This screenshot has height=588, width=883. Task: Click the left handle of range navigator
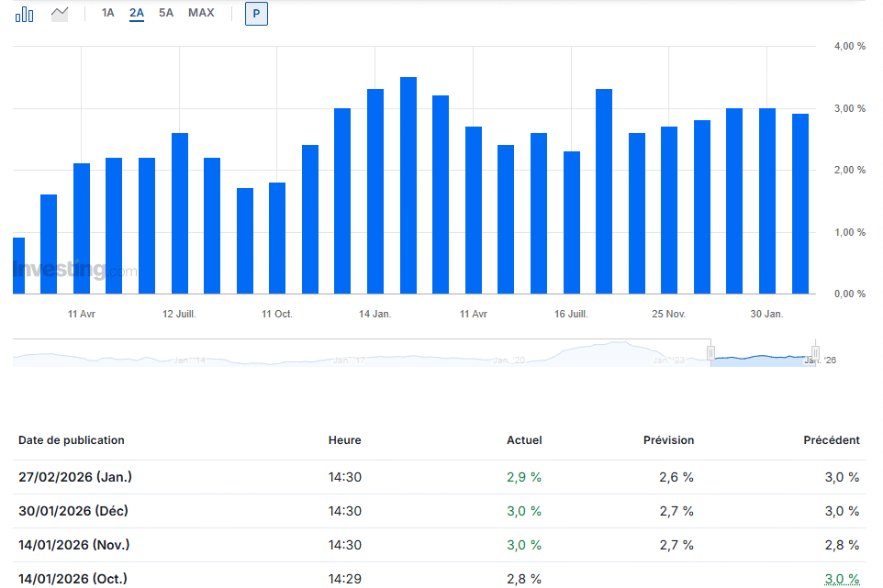tap(710, 353)
